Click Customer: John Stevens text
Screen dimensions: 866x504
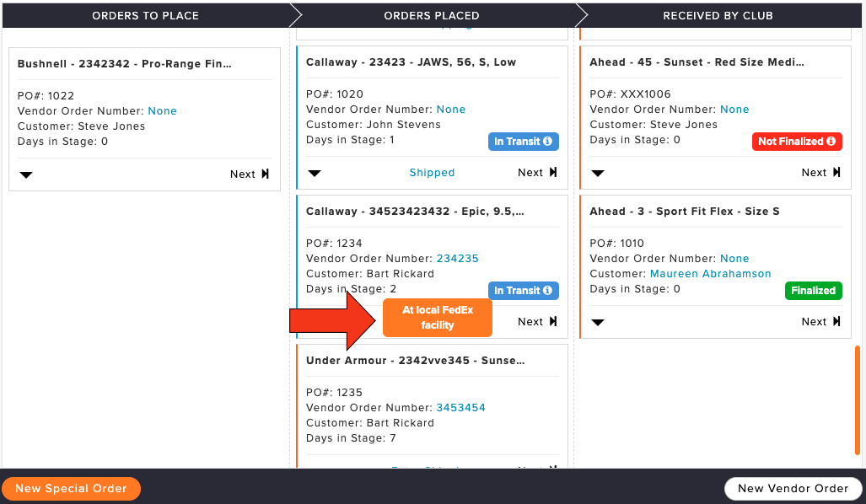[374, 124]
